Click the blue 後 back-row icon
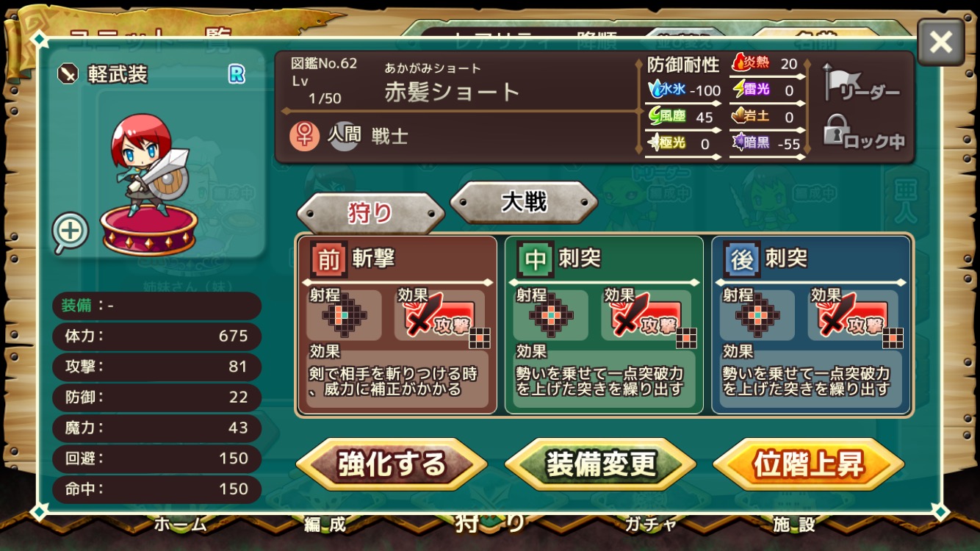This screenshot has width=980, height=551. point(741,259)
